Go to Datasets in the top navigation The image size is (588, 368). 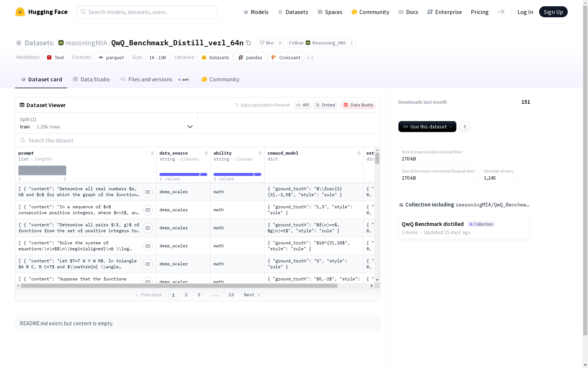click(x=293, y=12)
